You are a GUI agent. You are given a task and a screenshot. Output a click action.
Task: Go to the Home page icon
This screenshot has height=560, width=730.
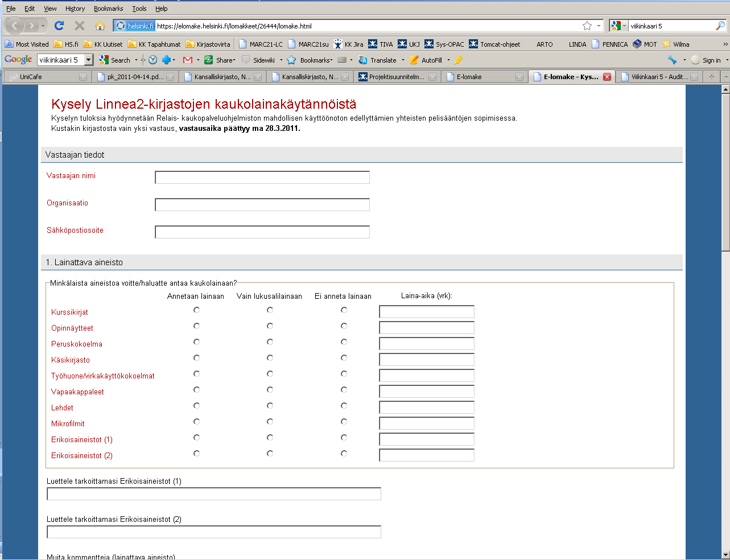(100, 26)
